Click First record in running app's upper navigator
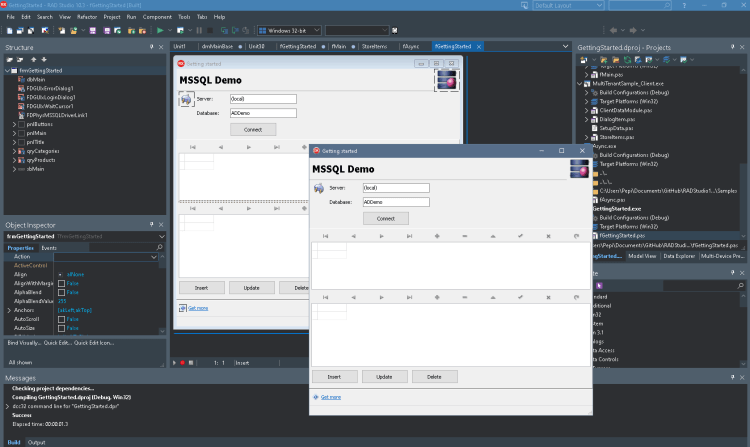 pyautogui.click(x=325, y=236)
